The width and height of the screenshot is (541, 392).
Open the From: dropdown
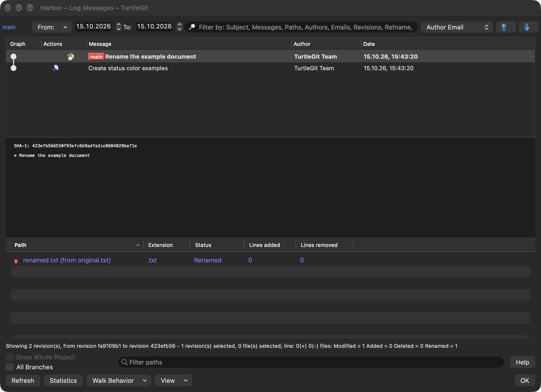pos(52,27)
